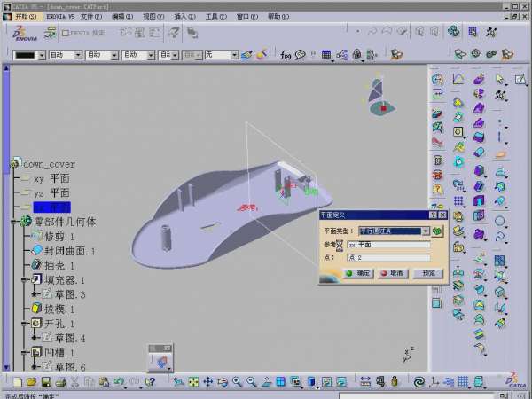
Task: Open the 窗口 menu
Action: pos(247,16)
